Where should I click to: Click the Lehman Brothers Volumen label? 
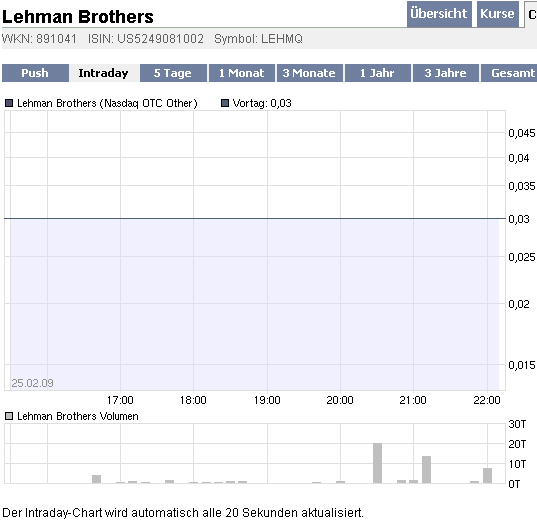point(78,416)
